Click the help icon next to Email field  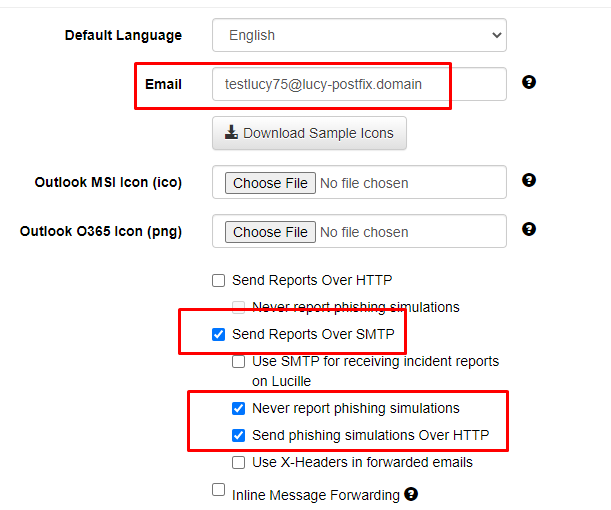point(529,82)
